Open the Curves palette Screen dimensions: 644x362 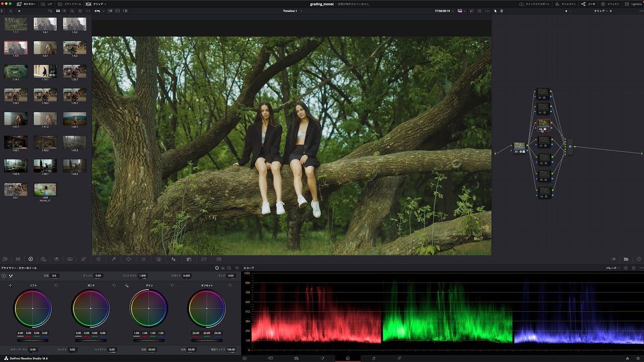[x=83, y=259]
